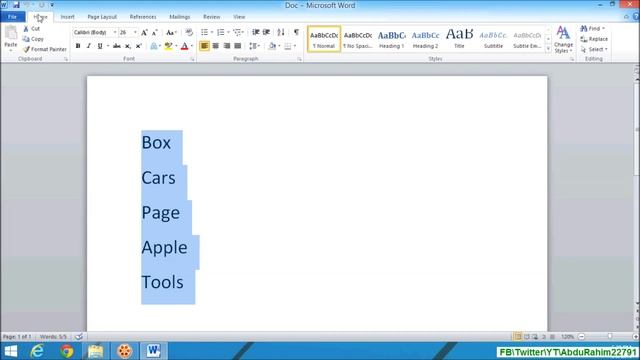Cut the selected text

tap(32, 29)
